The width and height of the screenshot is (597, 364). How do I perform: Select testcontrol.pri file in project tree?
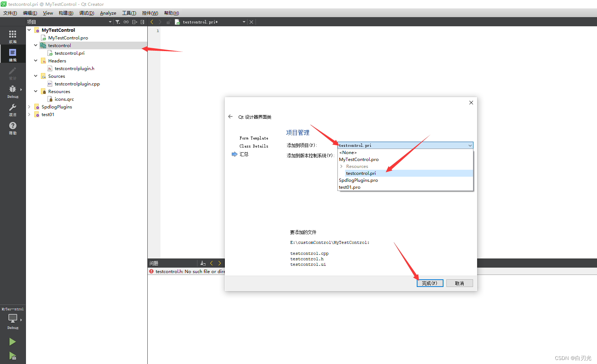69,53
